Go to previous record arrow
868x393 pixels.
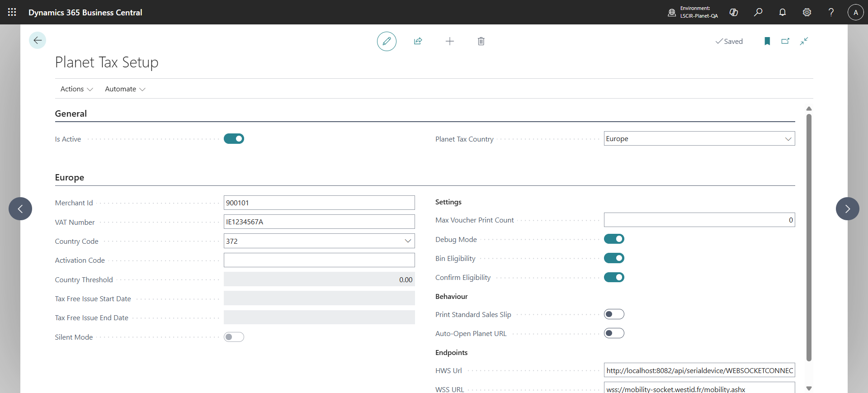(20, 208)
